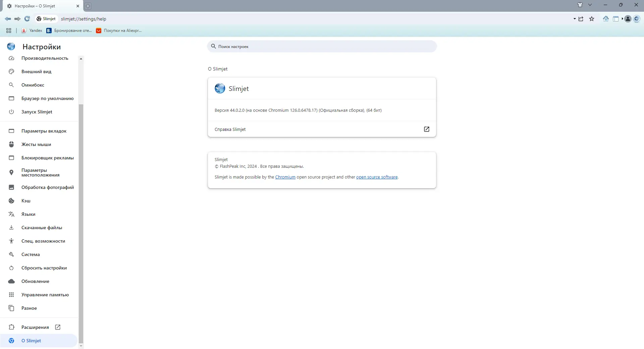Open the theme t-shirt icon
The width and height of the screenshot is (644, 349).
[x=580, y=5]
